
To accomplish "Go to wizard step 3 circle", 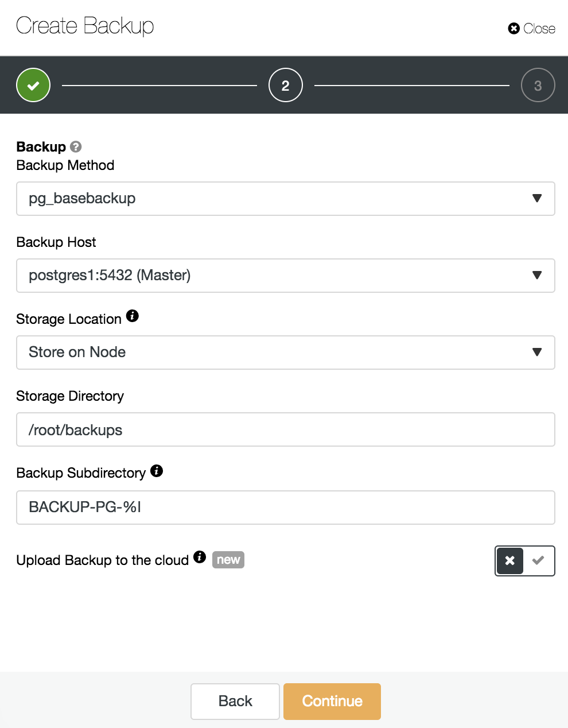I will click(538, 85).
